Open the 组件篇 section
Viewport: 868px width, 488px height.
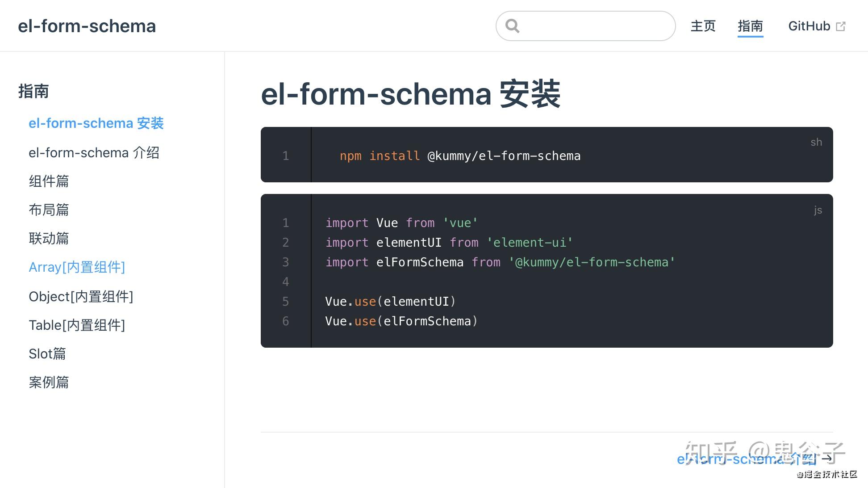point(49,181)
